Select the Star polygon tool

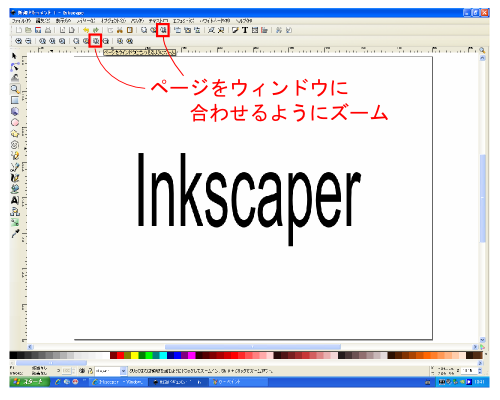point(14,134)
